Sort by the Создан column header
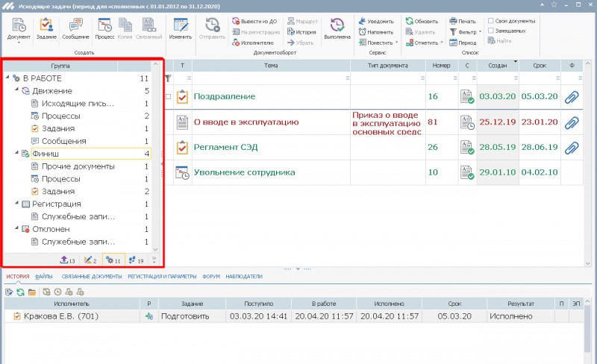 pos(498,66)
